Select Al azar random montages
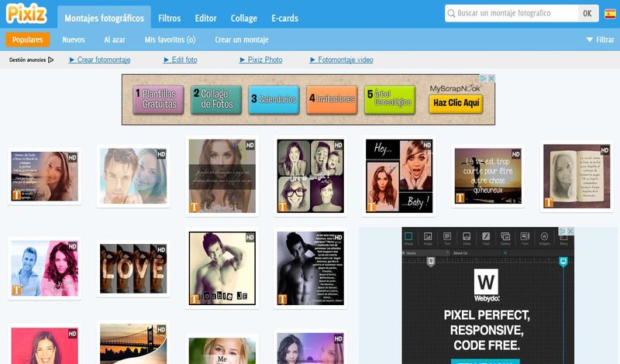This screenshot has height=364, width=620. click(115, 39)
